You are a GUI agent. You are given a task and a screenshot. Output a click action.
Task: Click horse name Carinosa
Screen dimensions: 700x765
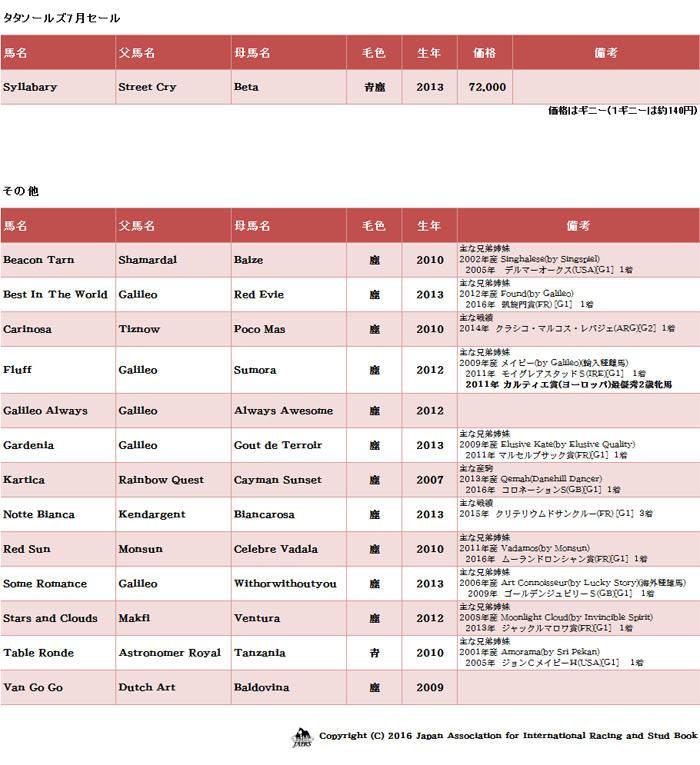[27, 329]
